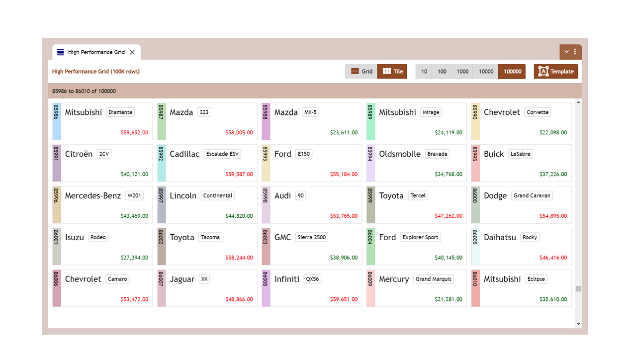Click the vertical scrollbar thumb

tap(578, 289)
